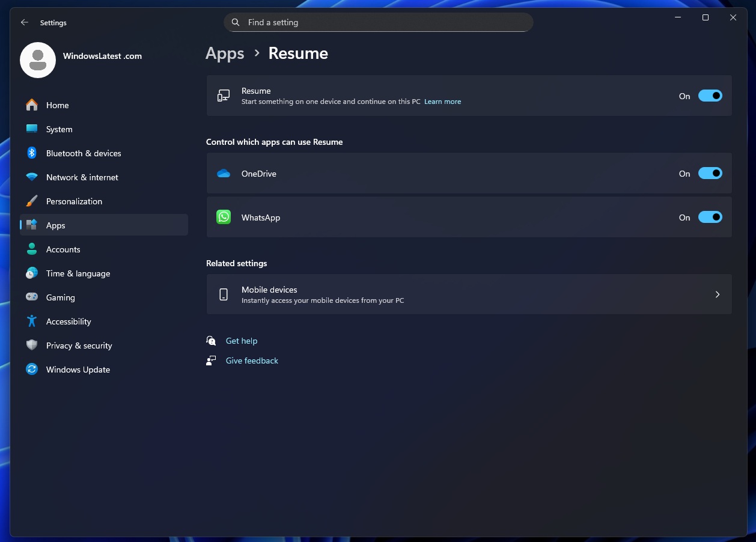Click the WhatsApp icon
The image size is (756, 542).
tap(224, 217)
